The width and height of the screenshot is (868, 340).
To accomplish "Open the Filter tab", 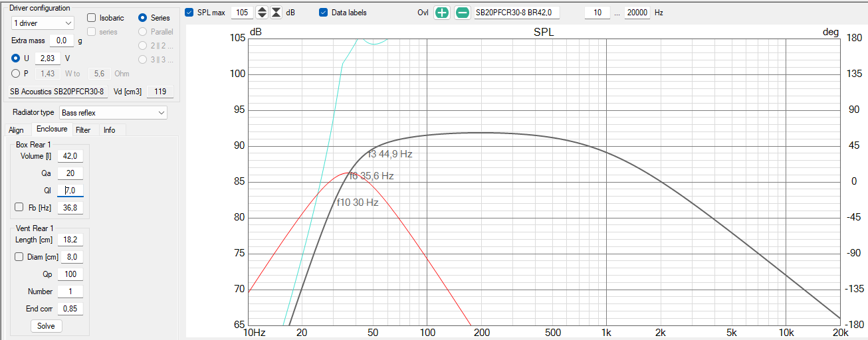I will pyautogui.click(x=83, y=130).
